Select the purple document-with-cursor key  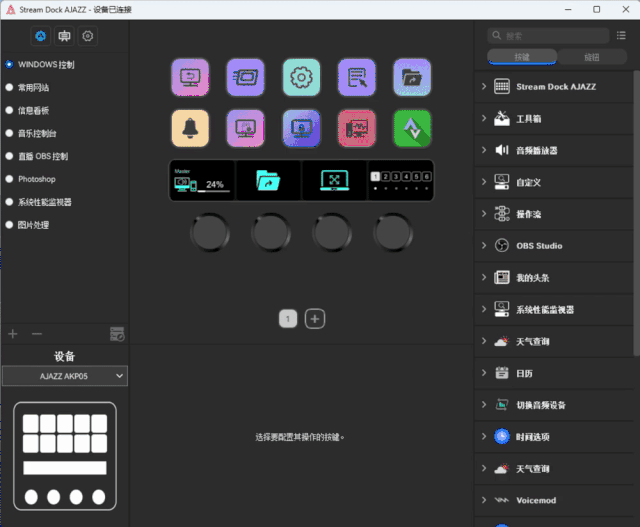(357, 78)
